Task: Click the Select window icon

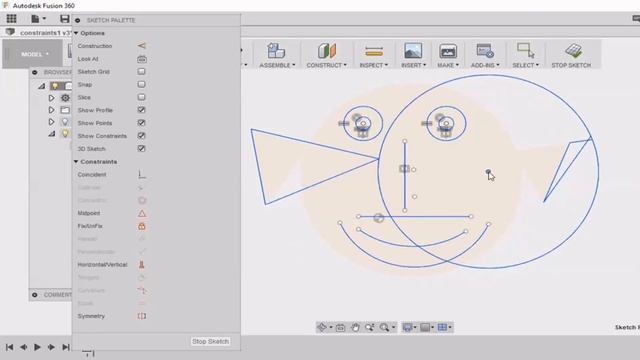Action: pos(525,50)
